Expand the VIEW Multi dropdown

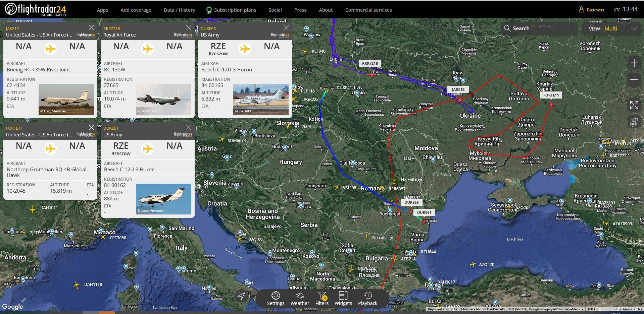pos(612,28)
